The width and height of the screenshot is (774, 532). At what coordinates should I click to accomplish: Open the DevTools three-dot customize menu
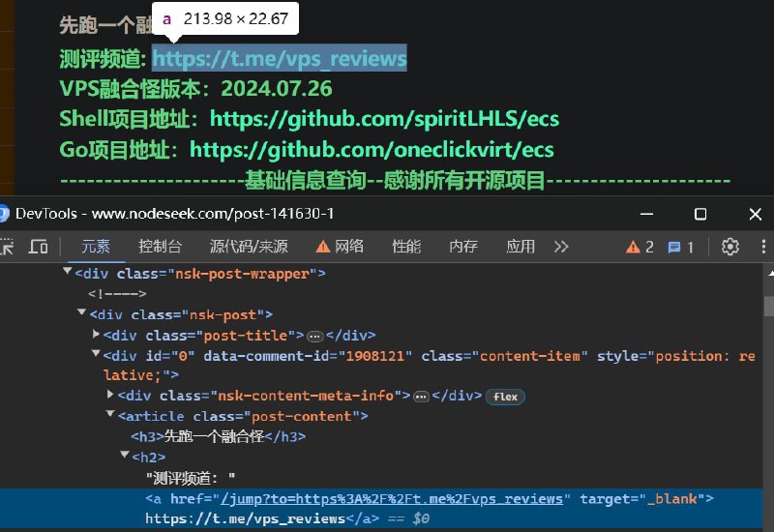click(762, 247)
